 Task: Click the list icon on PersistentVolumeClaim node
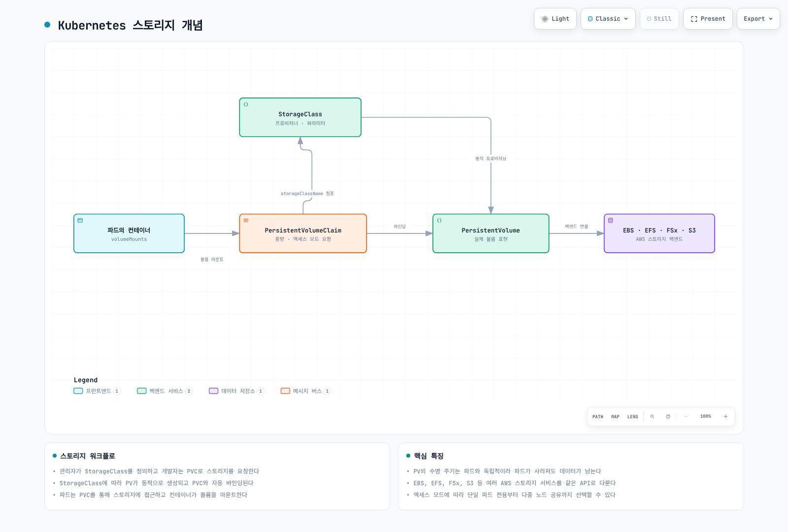pyautogui.click(x=246, y=221)
